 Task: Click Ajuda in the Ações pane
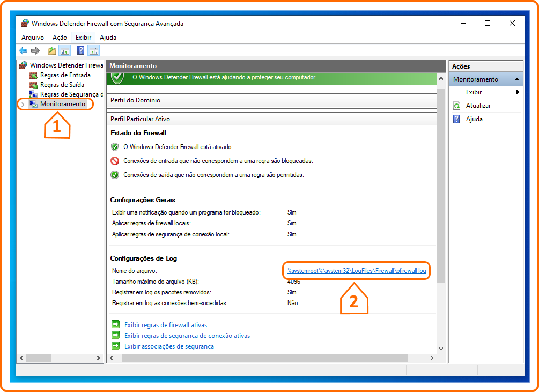click(x=474, y=119)
